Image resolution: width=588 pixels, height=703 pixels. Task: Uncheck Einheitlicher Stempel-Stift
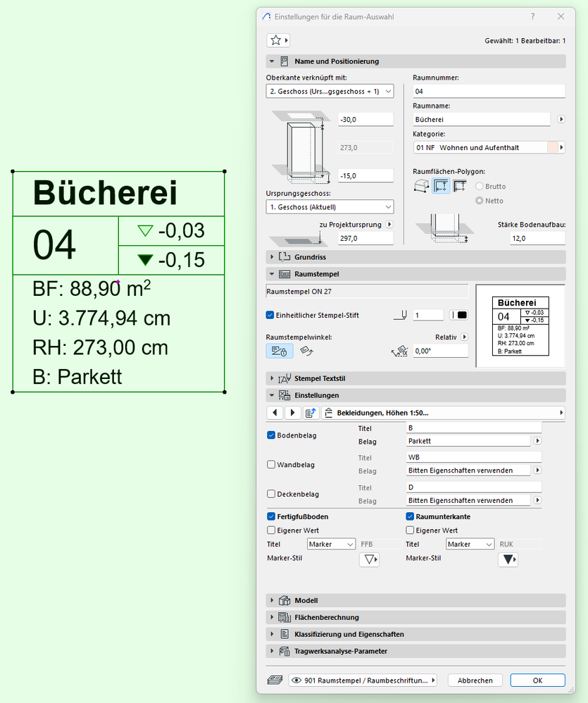[270, 315]
